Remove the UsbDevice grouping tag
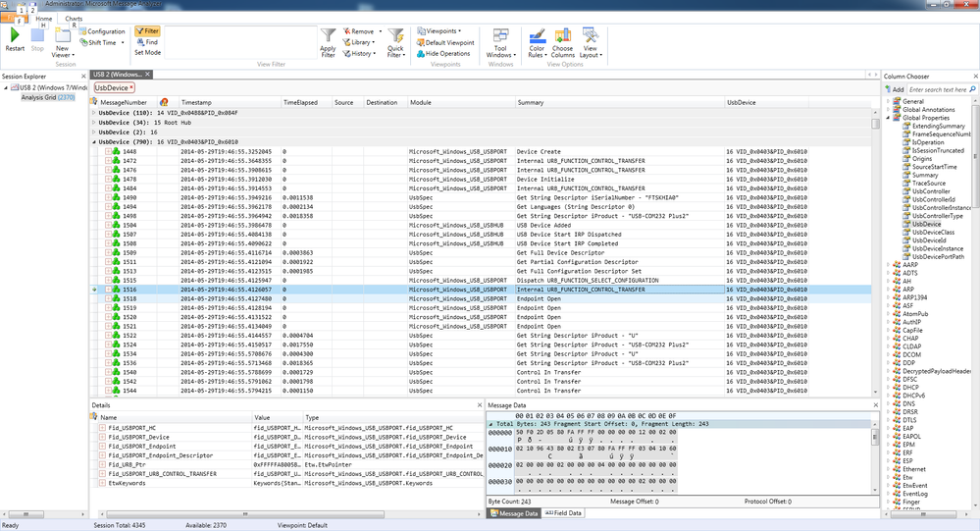The width and height of the screenshot is (980, 531). tap(131, 88)
